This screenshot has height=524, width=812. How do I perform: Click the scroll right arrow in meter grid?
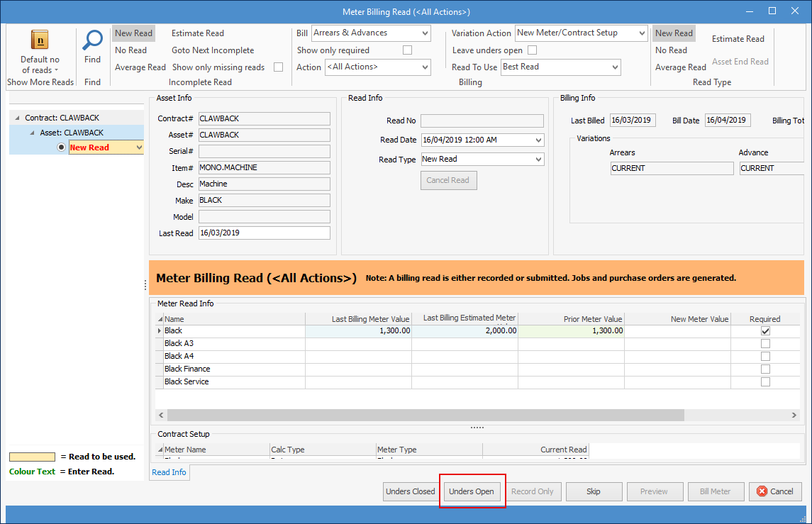click(794, 416)
